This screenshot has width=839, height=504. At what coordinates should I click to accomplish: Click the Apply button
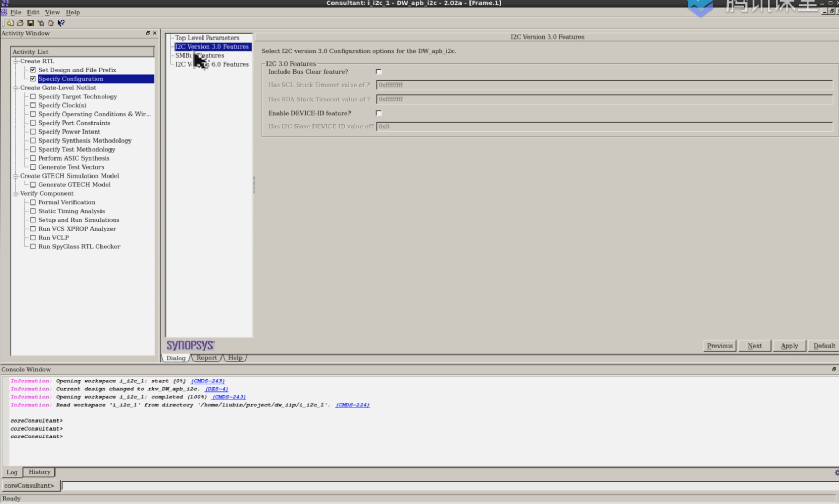[x=789, y=346]
